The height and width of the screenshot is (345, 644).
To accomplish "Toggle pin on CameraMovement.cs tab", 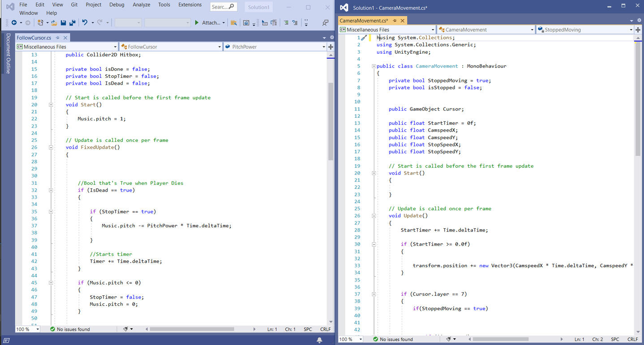I will click(395, 21).
